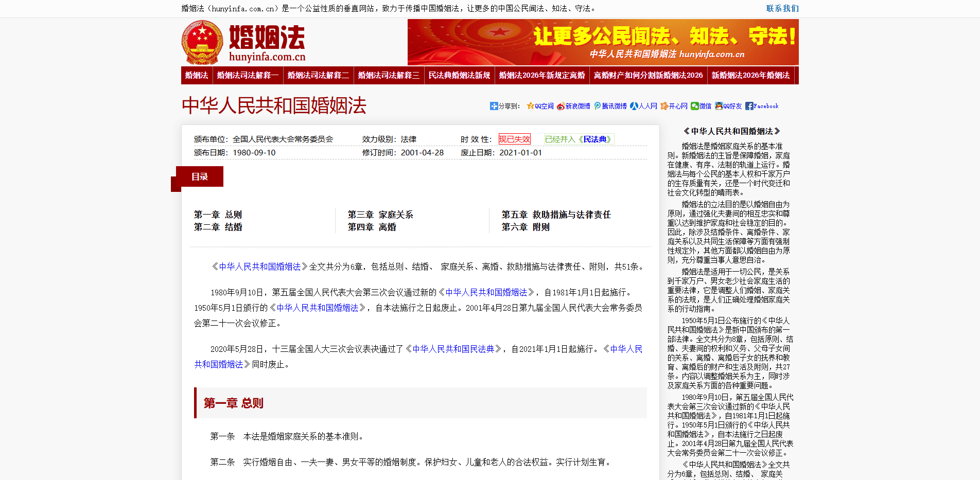Screen dimensions: 980x480
Task: Click the 中华人民共和国民法典 link in the text
Action: point(453,349)
